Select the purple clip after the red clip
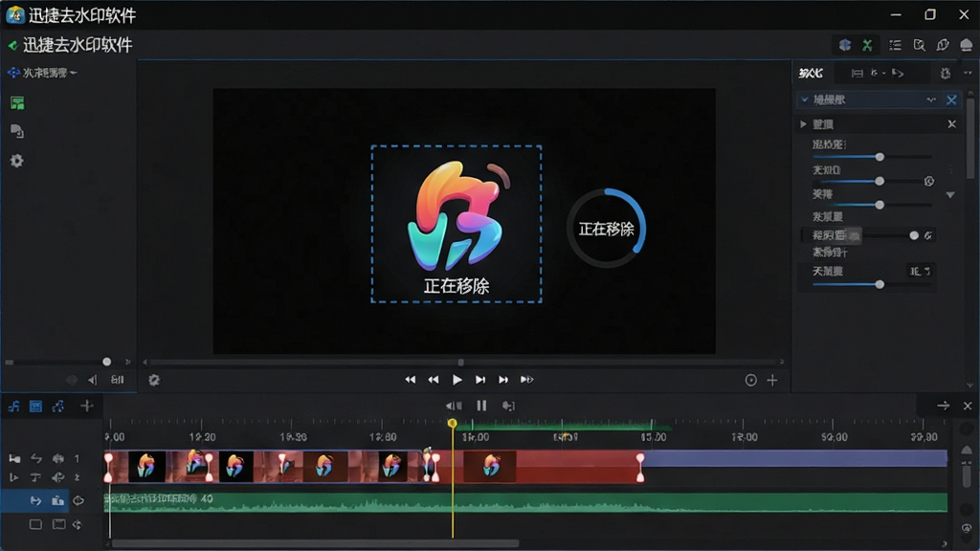The image size is (980, 551). [794, 458]
